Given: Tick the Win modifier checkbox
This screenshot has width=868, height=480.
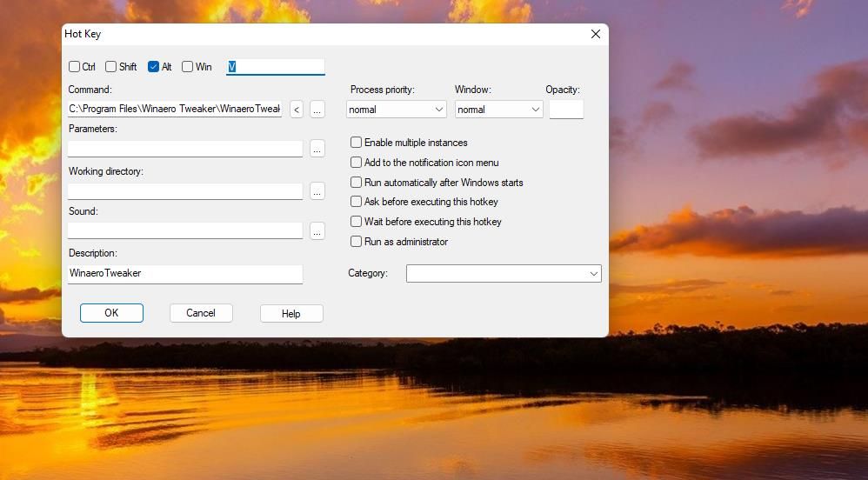Looking at the screenshot, I should point(188,67).
